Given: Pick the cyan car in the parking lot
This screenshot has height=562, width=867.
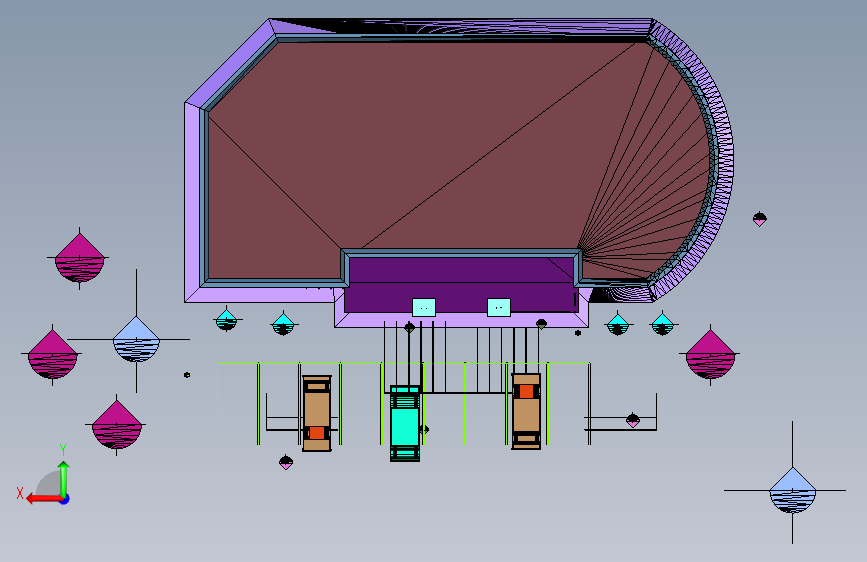Looking at the screenshot, I should (x=405, y=423).
